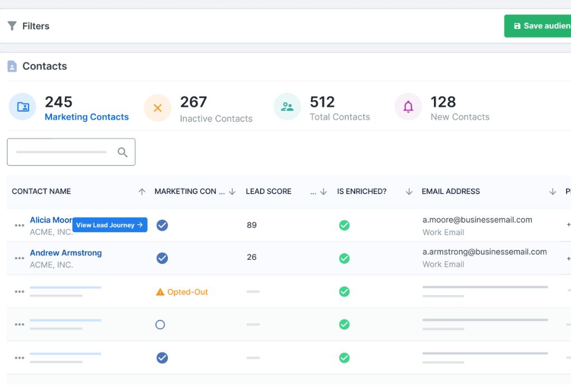Viewport: 571px width, 392px height.
Task: Click Work Email label under a.armstrong address
Action: [x=443, y=264]
